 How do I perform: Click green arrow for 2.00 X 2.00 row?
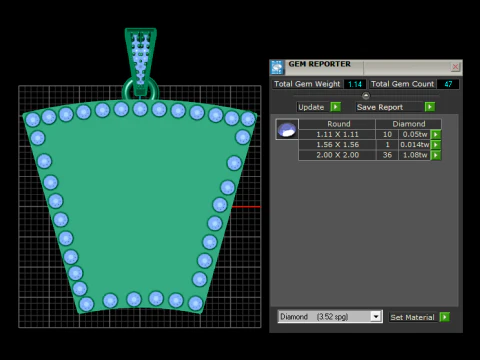click(x=436, y=155)
